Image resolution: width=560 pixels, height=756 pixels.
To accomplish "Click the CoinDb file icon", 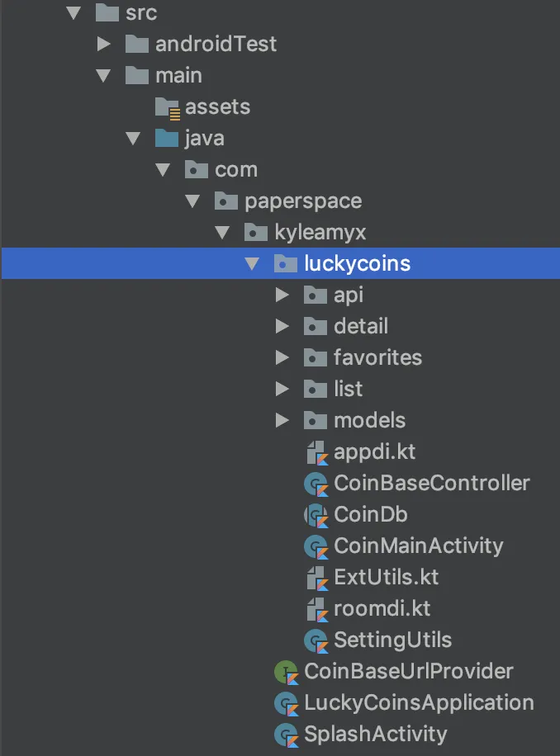I will point(316,515).
